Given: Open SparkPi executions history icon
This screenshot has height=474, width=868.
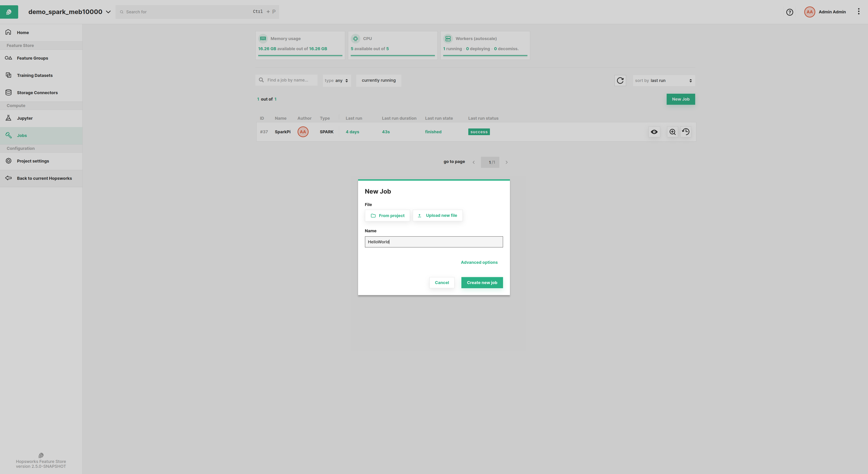Looking at the screenshot, I should (x=686, y=132).
